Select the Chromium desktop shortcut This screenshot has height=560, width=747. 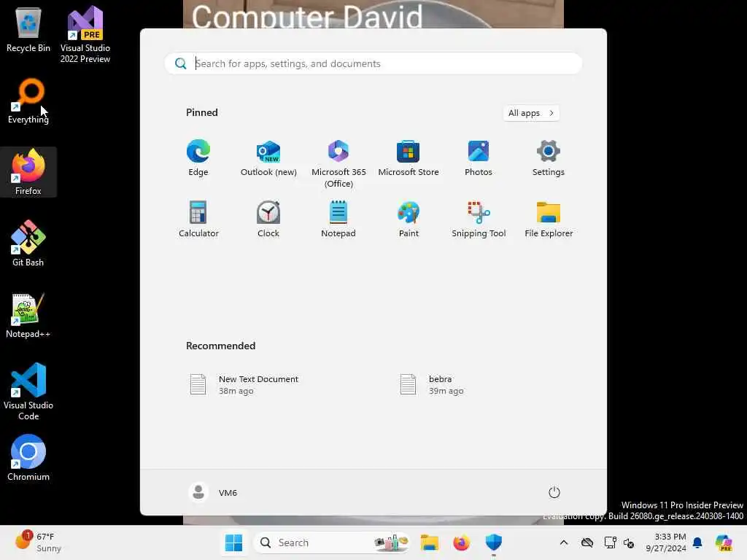click(28, 458)
